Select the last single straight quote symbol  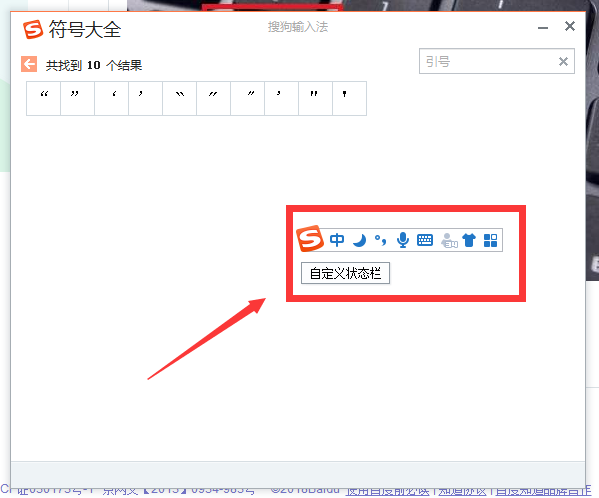(350, 98)
